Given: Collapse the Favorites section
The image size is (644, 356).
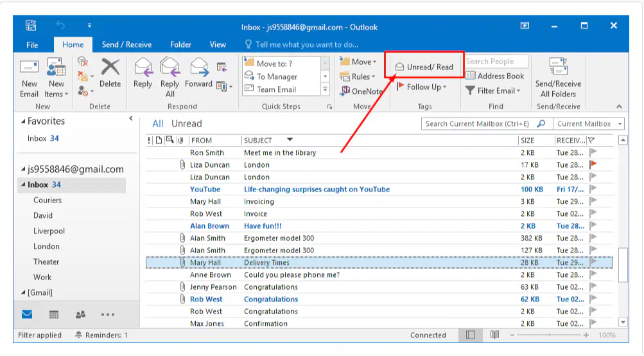Looking at the screenshot, I should pos(23,121).
